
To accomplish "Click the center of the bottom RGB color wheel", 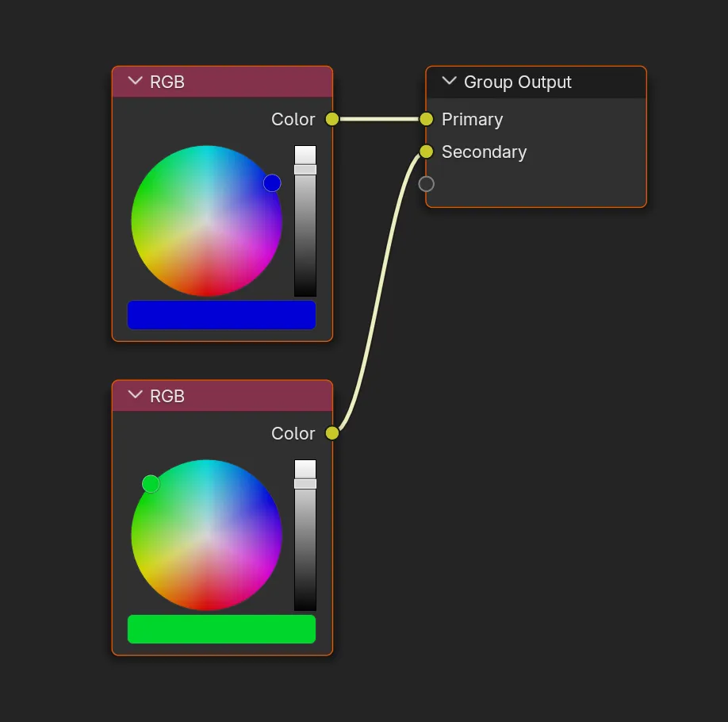I will point(207,536).
